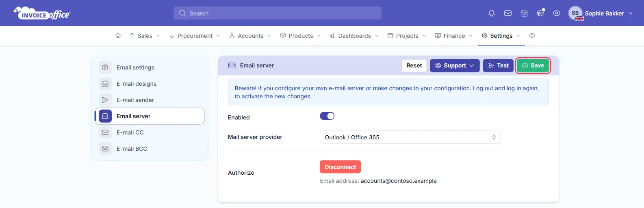The image size is (644, 208).
Task: Click the Email settings gear icon
Action: pos(105,67)
